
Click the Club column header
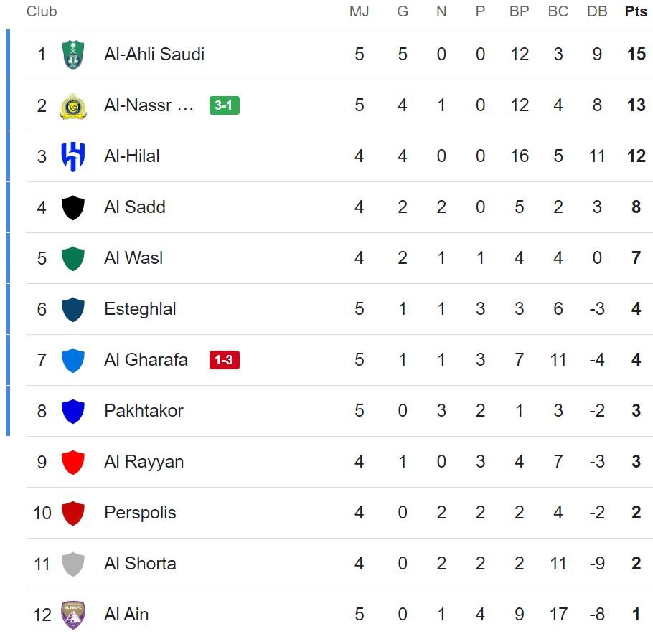42,11
